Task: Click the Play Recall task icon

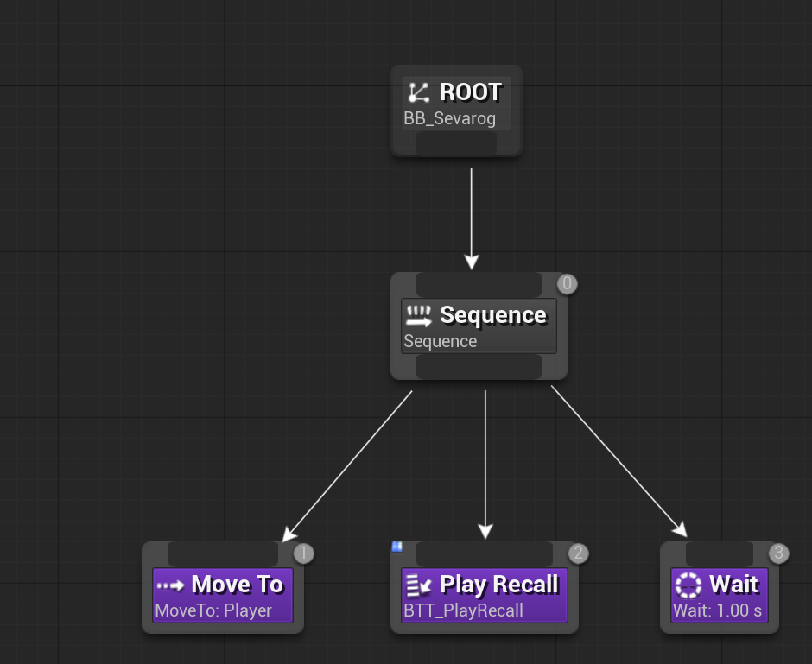Action: click(x=418, y=585)
